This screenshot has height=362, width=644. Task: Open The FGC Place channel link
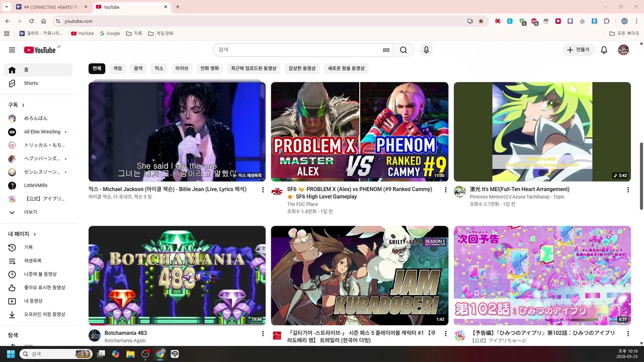click(302, 204)
